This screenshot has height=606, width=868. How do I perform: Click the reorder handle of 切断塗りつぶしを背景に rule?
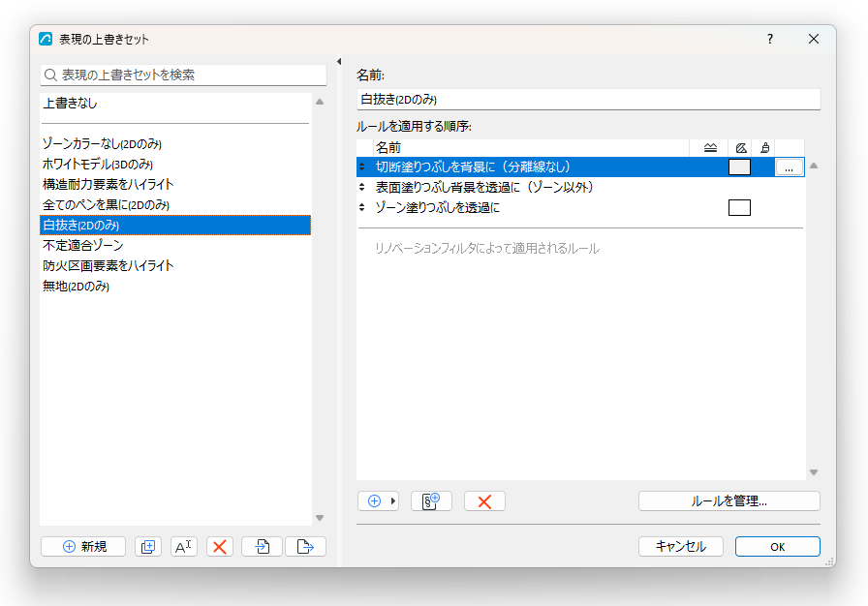click(361, 167)
